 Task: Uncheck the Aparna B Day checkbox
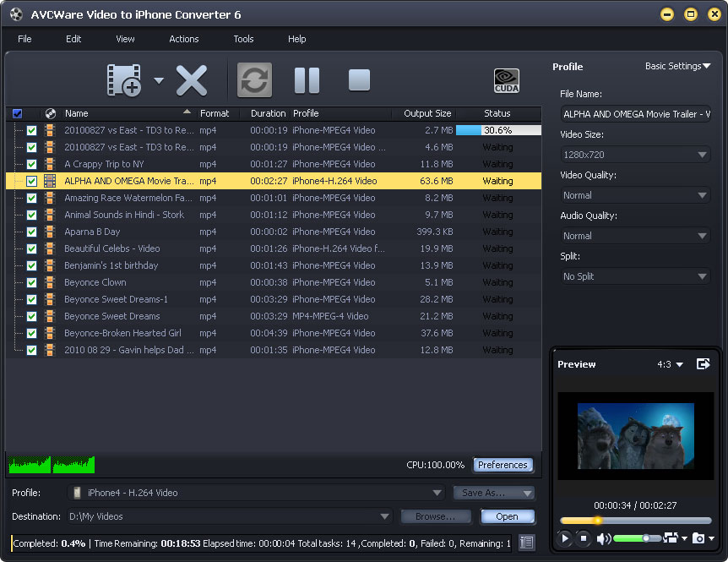[x=31, y=232]
